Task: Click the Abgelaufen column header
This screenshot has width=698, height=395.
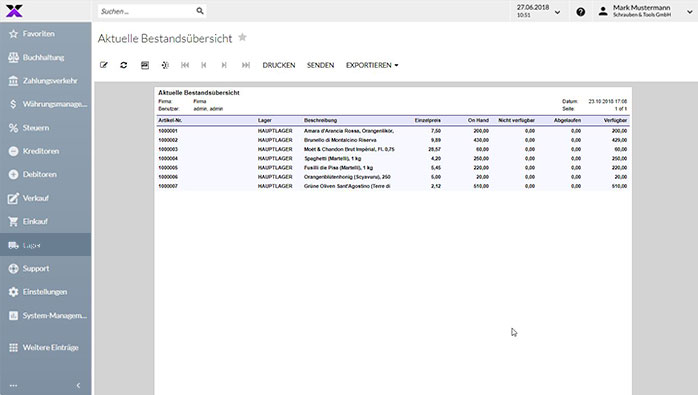Action: click(x=567, y=120)
